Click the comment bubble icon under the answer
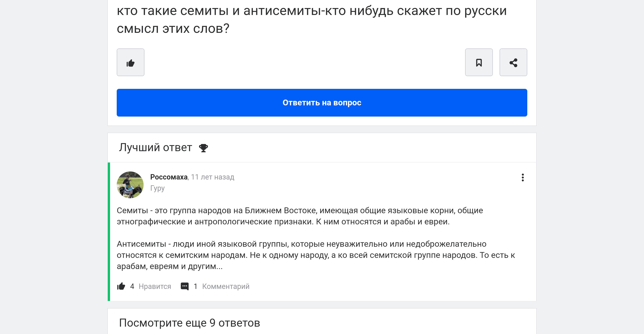This screenshot has height=334, width=644. (185, 286)
